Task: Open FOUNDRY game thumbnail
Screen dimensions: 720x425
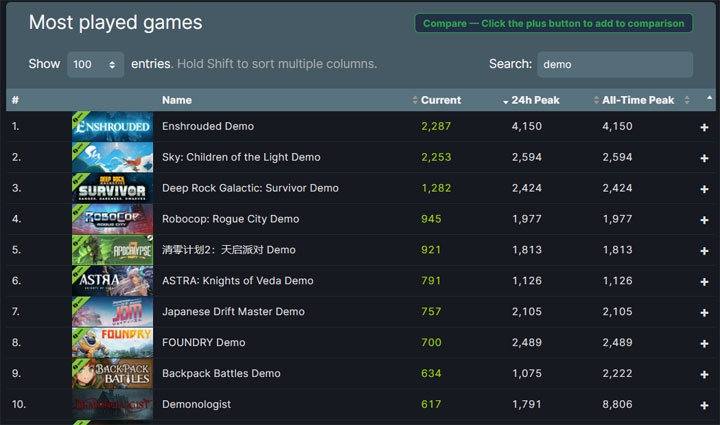Action: (x=112, y=342)
